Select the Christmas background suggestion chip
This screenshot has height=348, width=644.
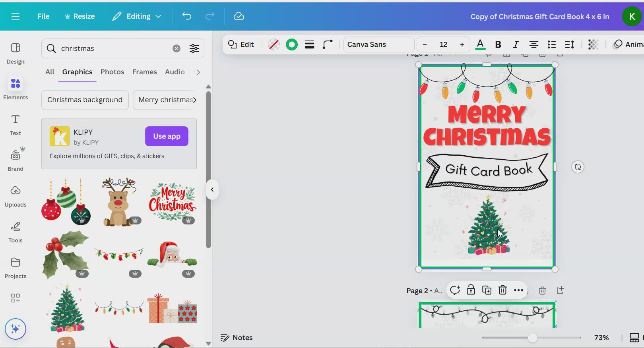coord(85,100)
